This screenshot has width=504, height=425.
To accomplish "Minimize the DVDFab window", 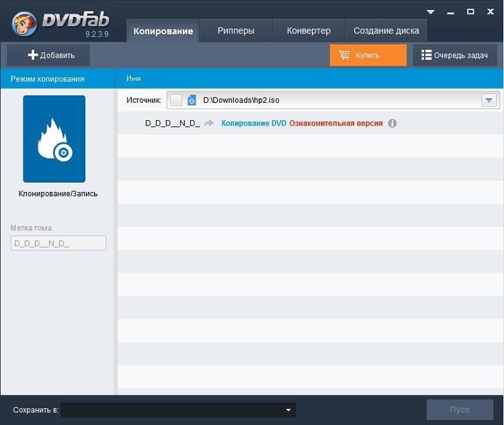I will click(x=451, y=13).
